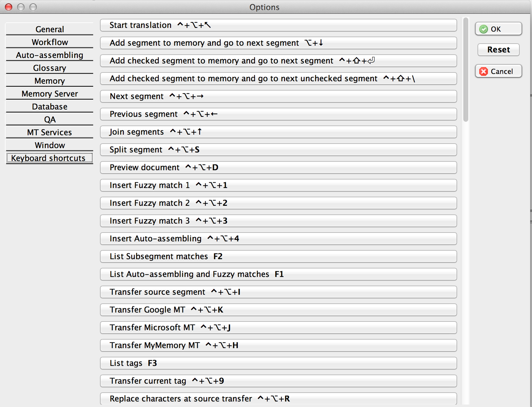This screenshot has width=532, height=407.
Task: Click the green checkmark OK icon
Action: (x=484, y=29)
